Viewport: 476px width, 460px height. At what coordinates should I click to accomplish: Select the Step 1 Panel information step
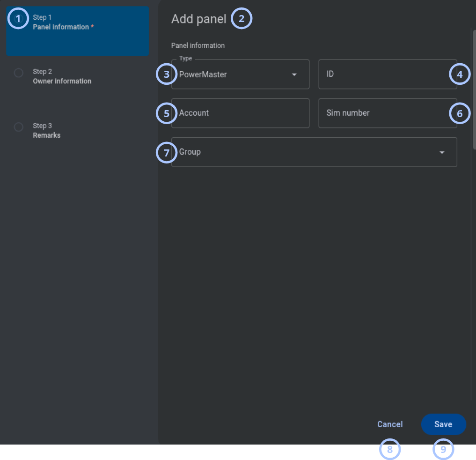pyautogui.click(x=77, y=31)
